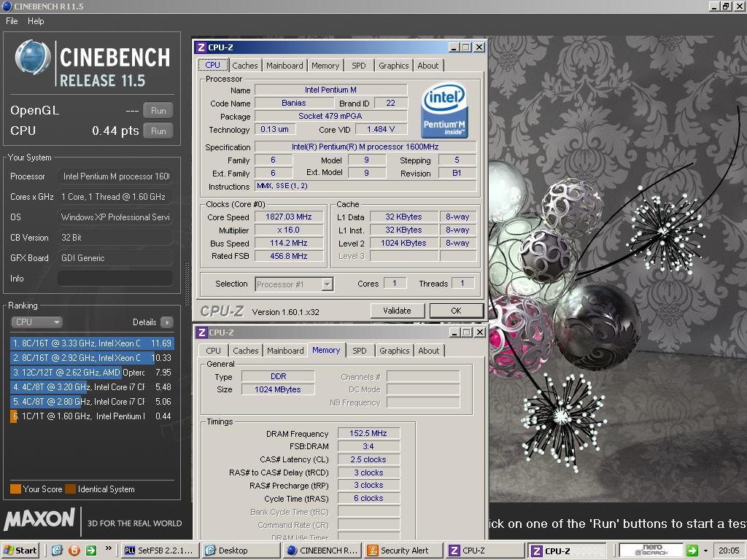Click OK button in CPU-Z CPU window
Screen dimensions: 747x560
click(x=456, y=311)
